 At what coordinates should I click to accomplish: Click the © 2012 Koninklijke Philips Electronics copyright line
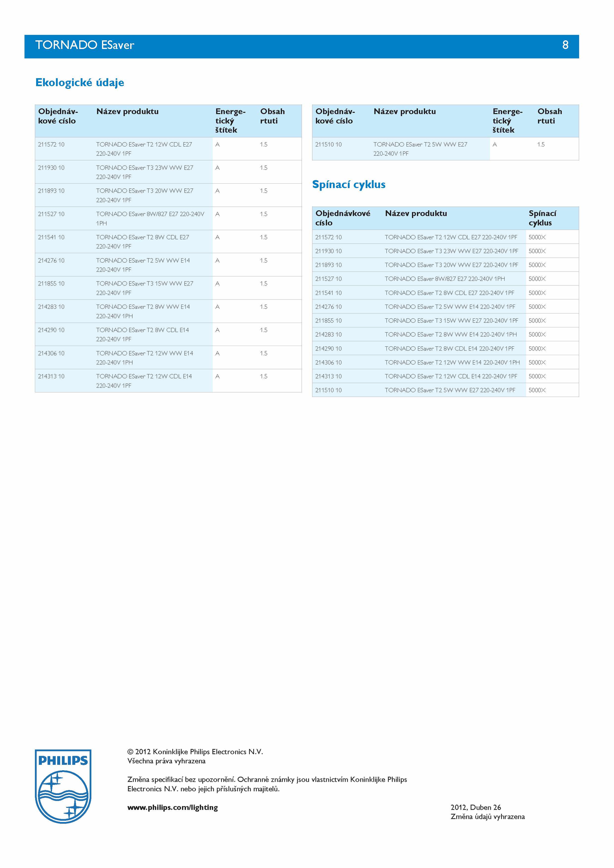coord(195,752)
